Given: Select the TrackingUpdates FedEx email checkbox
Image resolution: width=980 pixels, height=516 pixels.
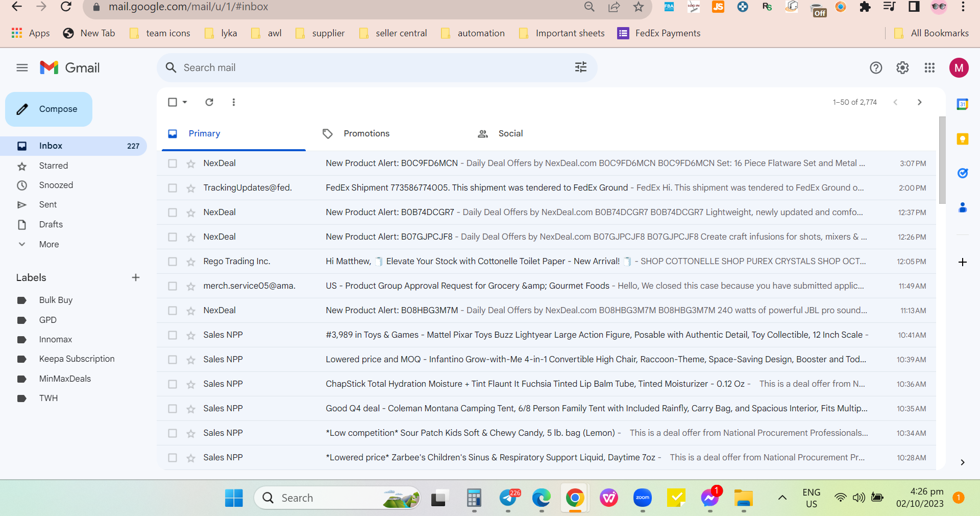Looking at the screenshot, I should [173, 188].
